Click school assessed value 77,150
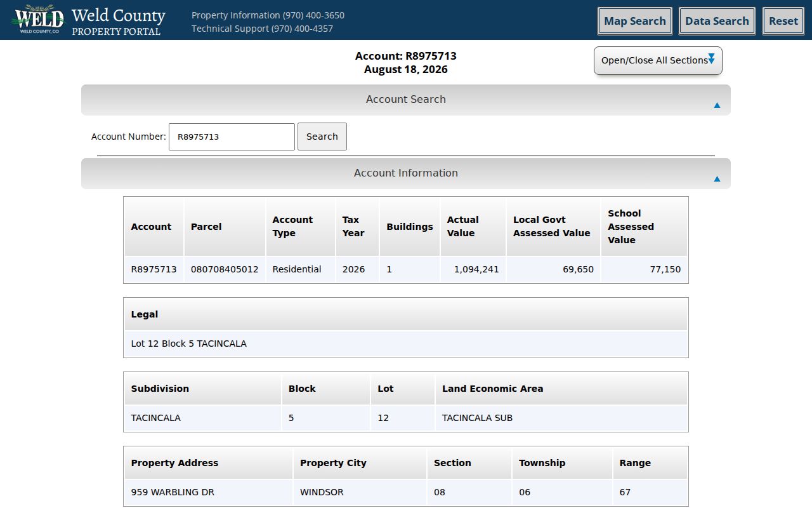This screenshot has width=812, height=508. (x=665, y=269)
